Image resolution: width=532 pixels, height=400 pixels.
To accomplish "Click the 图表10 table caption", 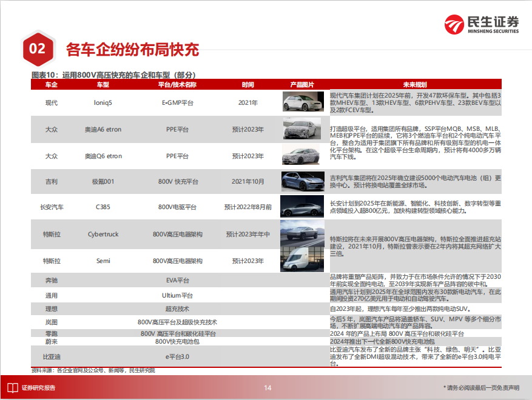I will 113,75.
